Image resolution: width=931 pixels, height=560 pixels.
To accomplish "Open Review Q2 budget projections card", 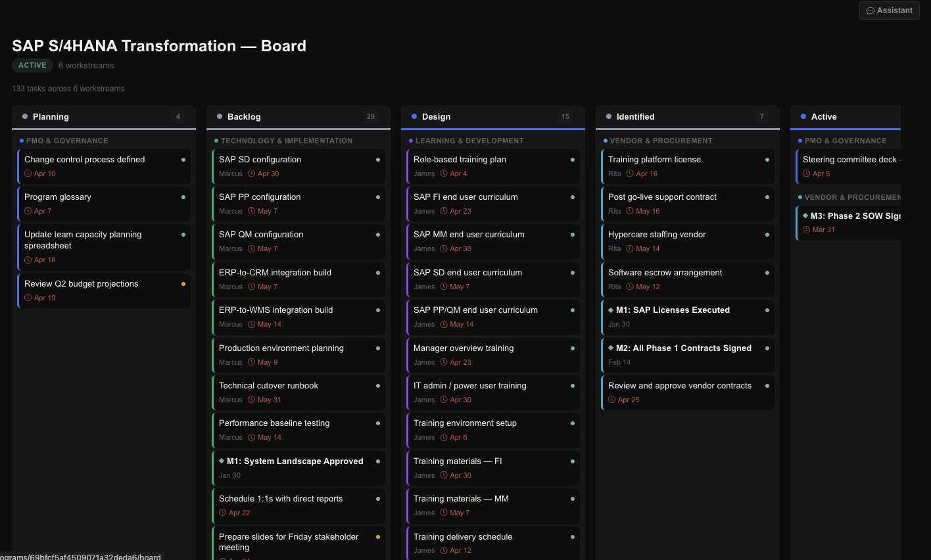I will click(104, 291).
